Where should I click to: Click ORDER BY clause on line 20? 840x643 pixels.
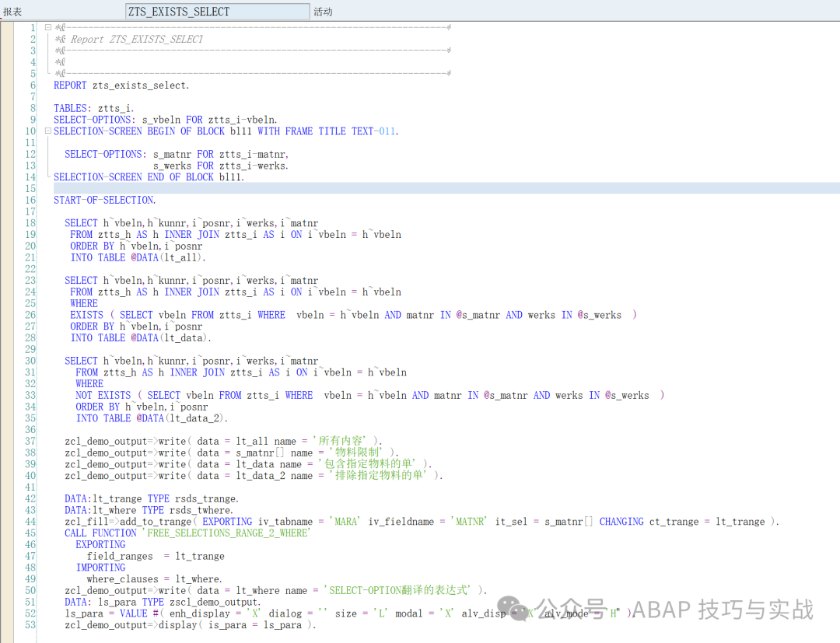point(136,246)
